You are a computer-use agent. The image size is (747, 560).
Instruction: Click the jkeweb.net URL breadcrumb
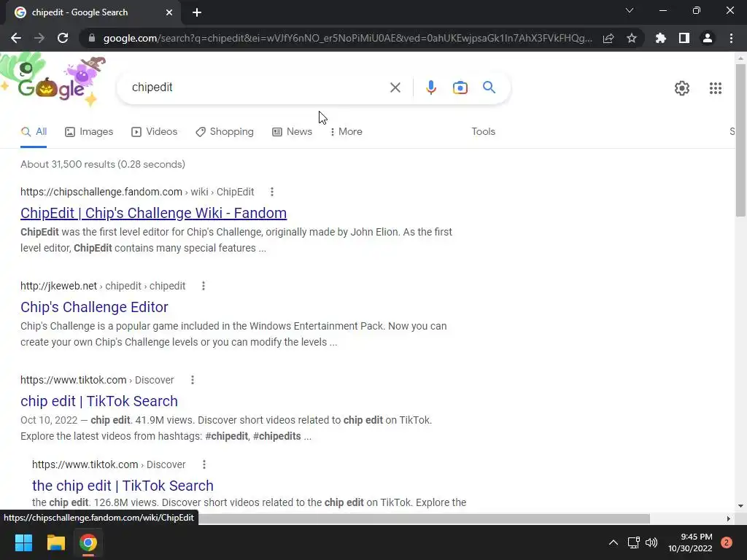[x=103, y=286]
